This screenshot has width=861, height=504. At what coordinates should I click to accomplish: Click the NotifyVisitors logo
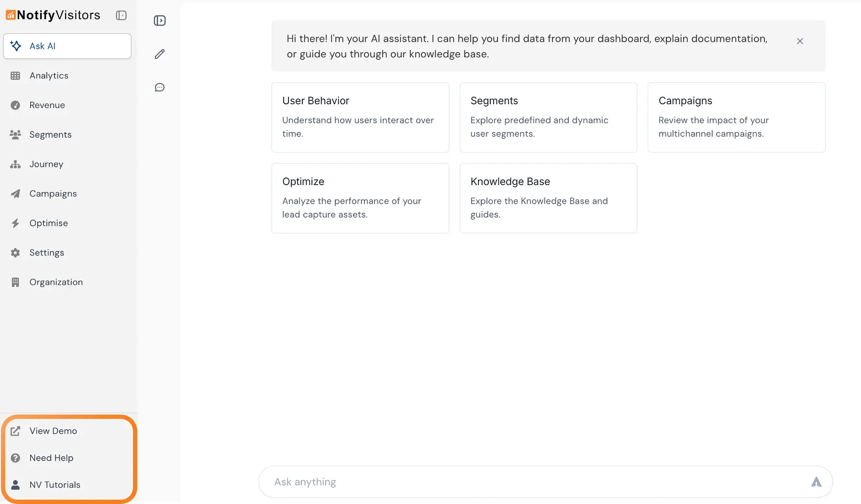click(53, 15)
